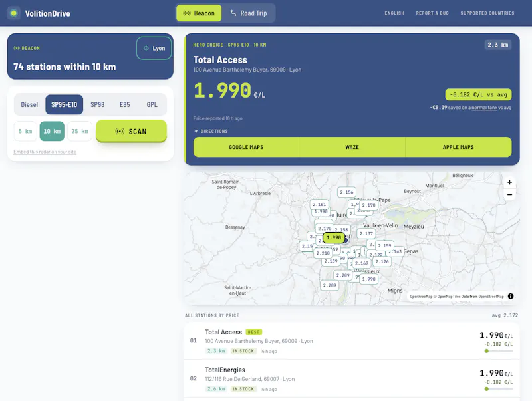Open directions in Apple Maps
The width and height of the screenshot is (532, 401).
coord(458,147)
